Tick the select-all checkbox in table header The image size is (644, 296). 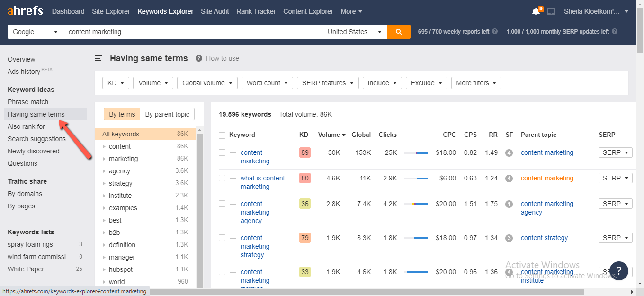[222, 135]
